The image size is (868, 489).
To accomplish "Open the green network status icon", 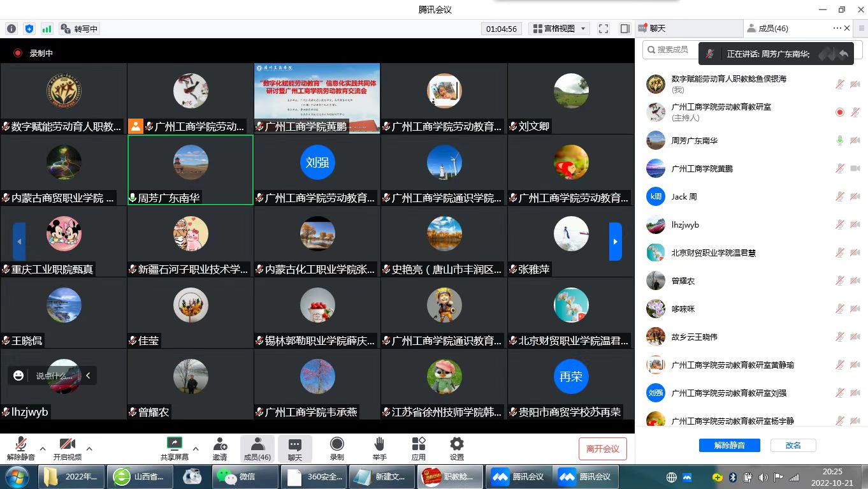I will point(47,29).
